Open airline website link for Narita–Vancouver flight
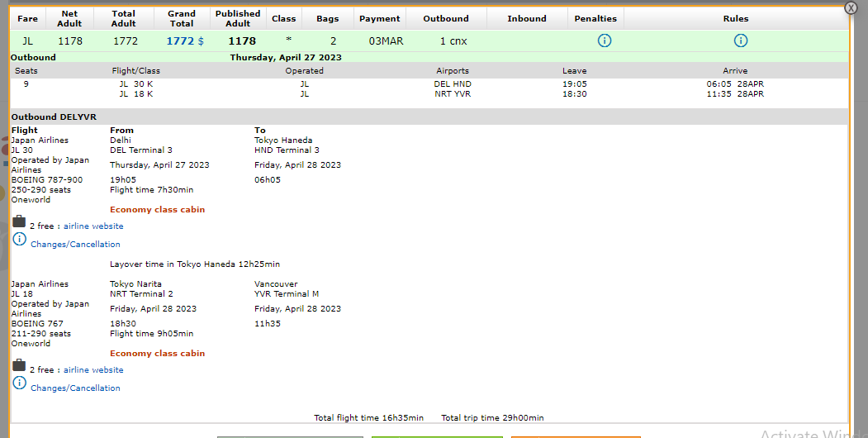Screen dimensions: 868x438 93,370
